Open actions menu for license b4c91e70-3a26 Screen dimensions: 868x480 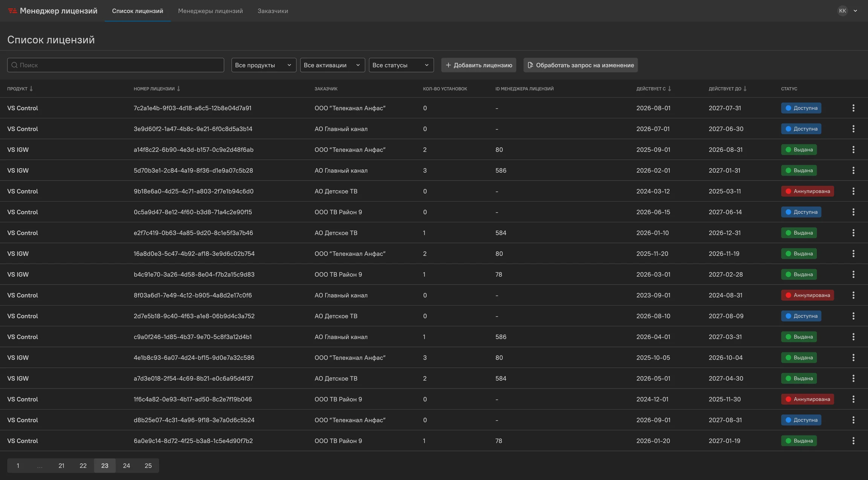853,274
